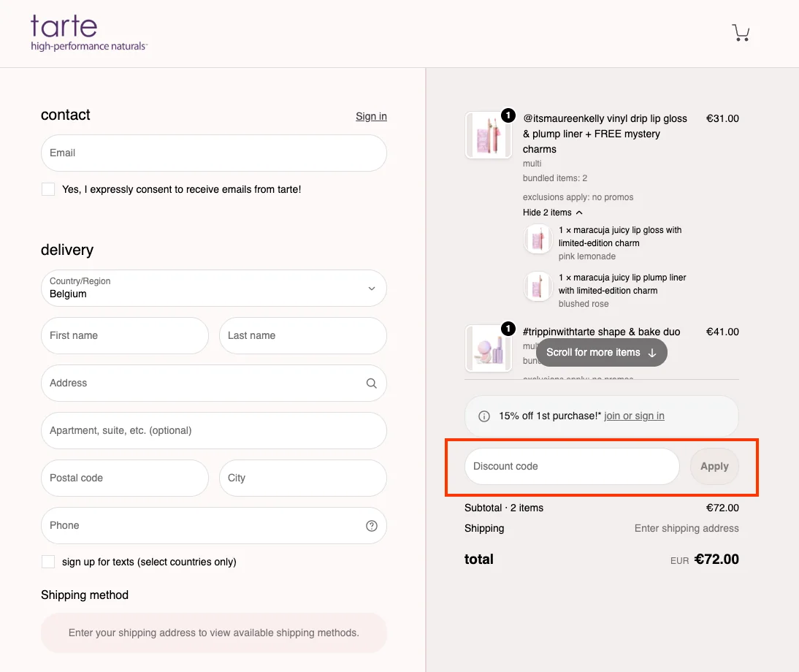Collapse the Hide 2 items section
This screenshot has width=799, height=672.
tap(552, 212)
